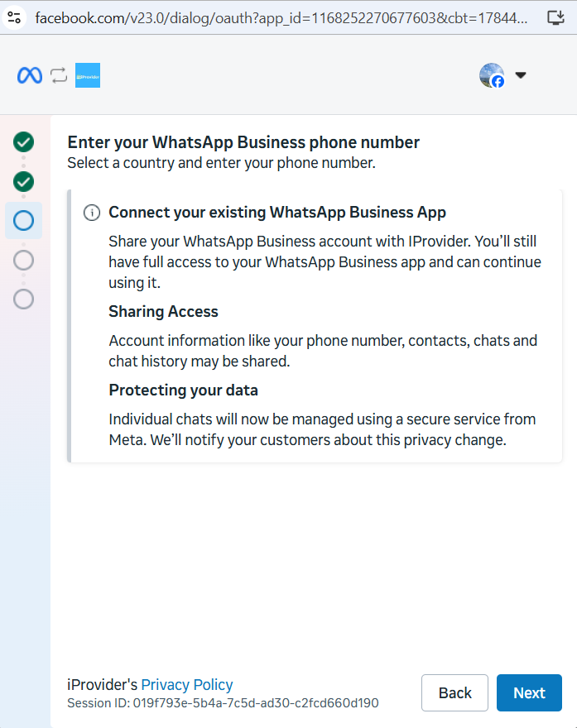This screenshot has width=577, height=728.
Task: Click the site information icon in address bar
Action: pos(14,18)
